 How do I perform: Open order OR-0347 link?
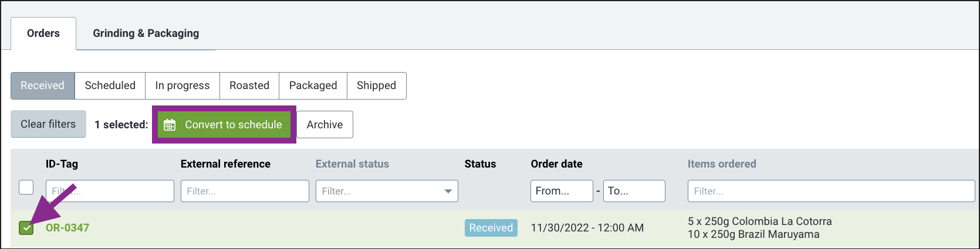pyautogui.click(x=67, y=228)
